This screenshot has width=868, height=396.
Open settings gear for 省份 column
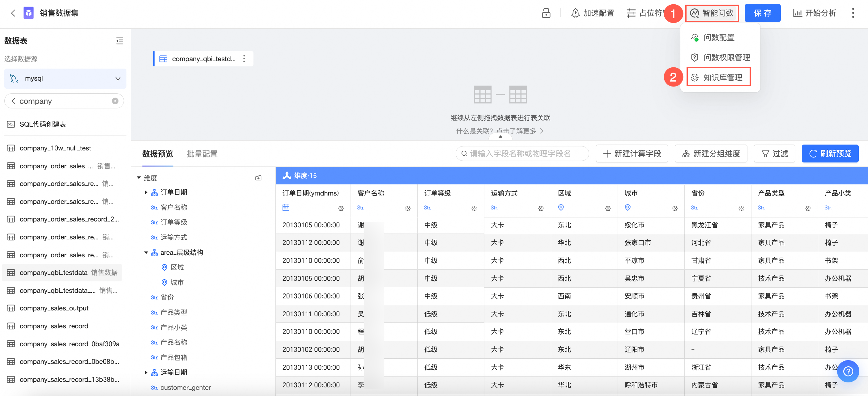(741, 209)
